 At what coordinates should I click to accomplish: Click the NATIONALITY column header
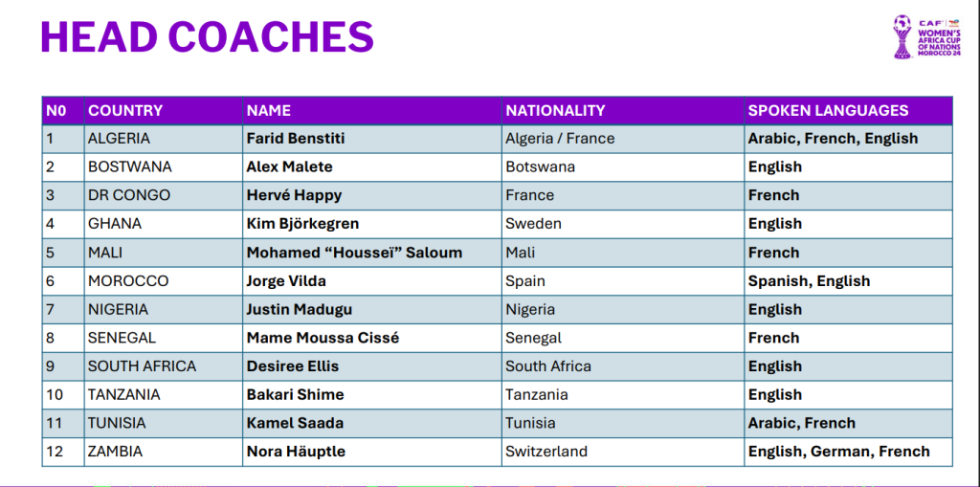623,111
